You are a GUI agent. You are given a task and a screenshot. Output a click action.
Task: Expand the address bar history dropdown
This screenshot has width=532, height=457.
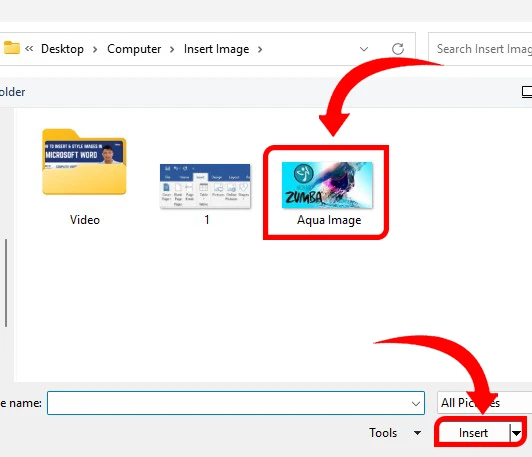364,49
